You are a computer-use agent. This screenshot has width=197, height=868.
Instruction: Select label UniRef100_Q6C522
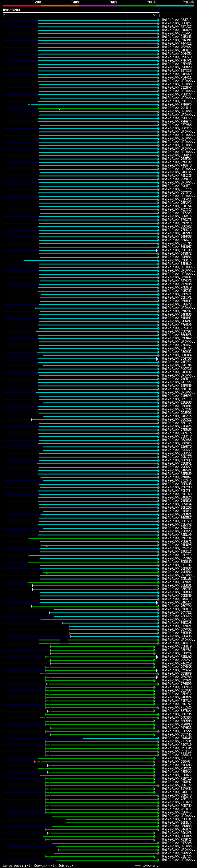click(x=177, y=419)
